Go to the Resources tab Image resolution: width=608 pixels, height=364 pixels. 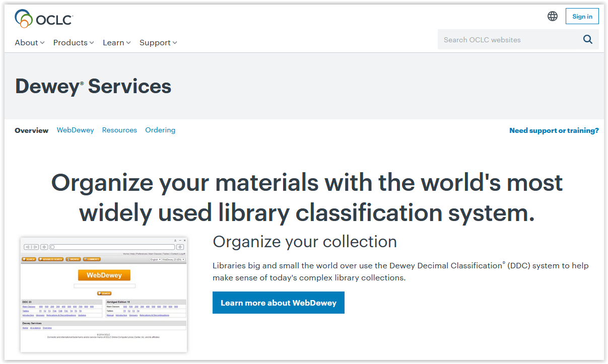pos(119,130)
